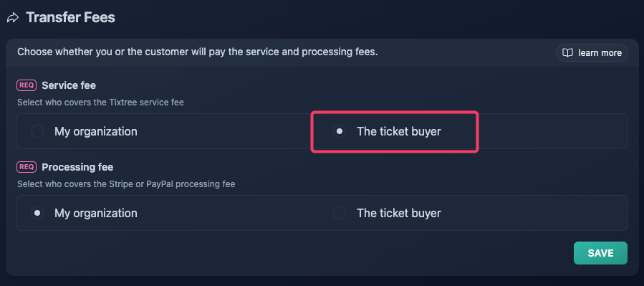
Task: Select The ticket buyer radio for Processing fee
Action: [x=340, y=213]
